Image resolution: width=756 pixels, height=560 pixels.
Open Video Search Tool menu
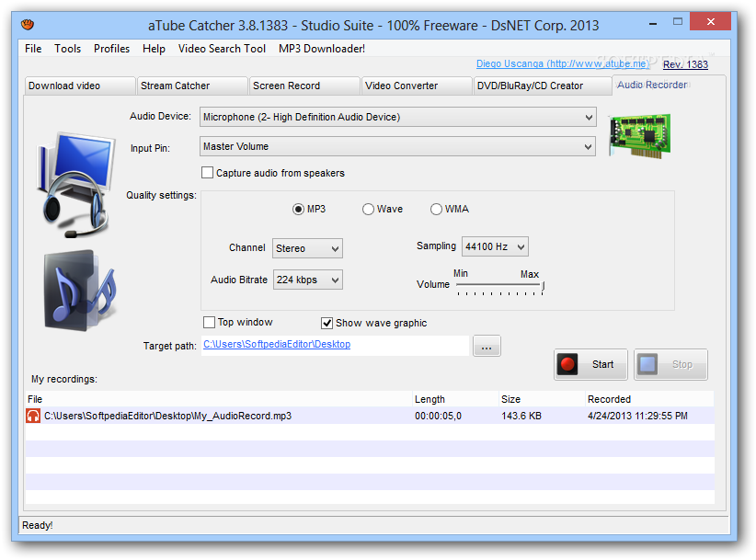pos(222,49)
